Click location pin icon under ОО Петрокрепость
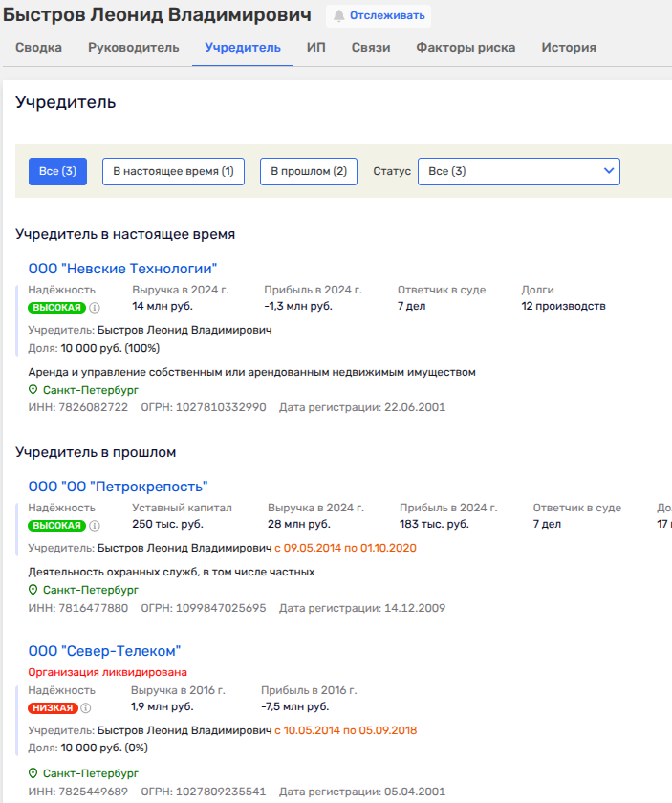 33,590
